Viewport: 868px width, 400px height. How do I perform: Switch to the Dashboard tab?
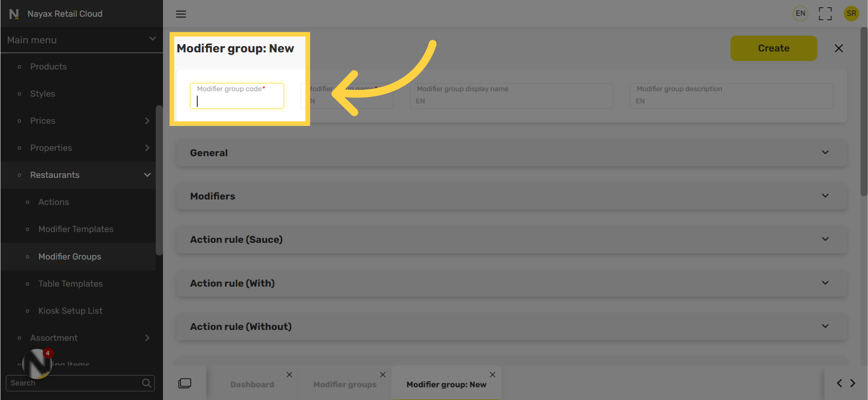tap(252, 384)
